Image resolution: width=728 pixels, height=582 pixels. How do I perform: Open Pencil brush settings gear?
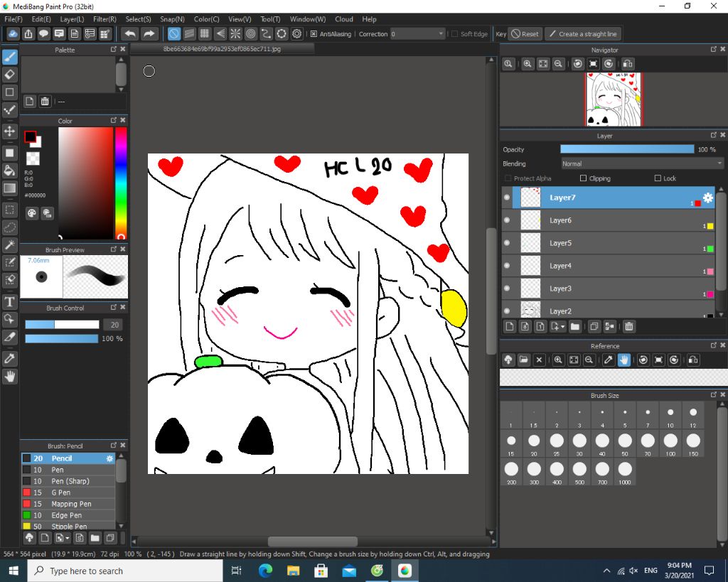coord(109,458)
